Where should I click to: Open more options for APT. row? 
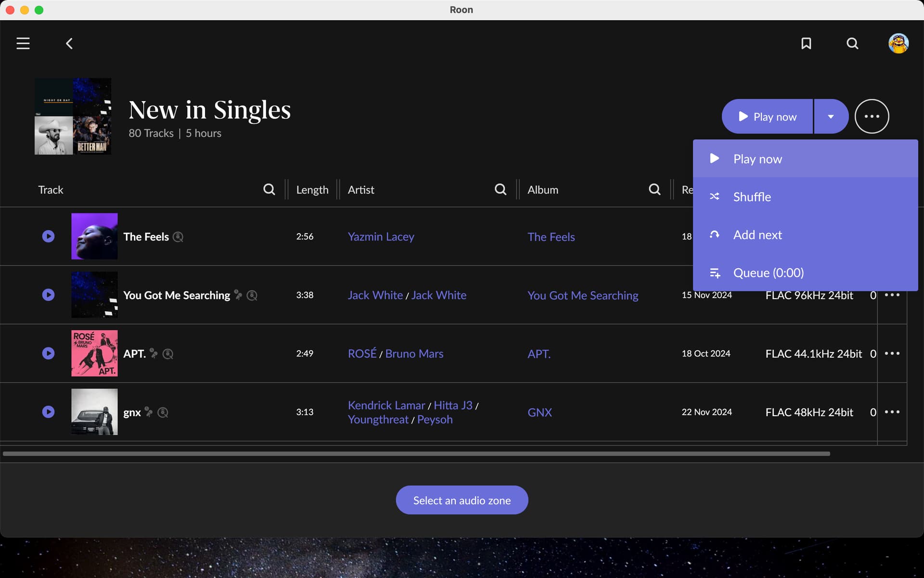click(892, 353)
